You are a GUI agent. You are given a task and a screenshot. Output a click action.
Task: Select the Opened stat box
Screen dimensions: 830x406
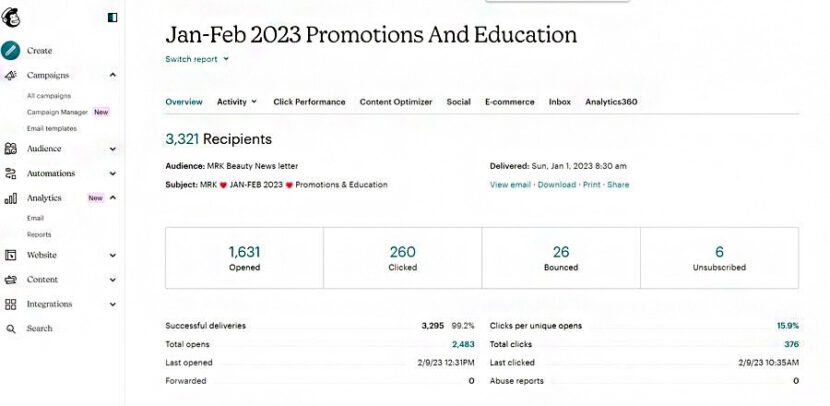[244, 258]
